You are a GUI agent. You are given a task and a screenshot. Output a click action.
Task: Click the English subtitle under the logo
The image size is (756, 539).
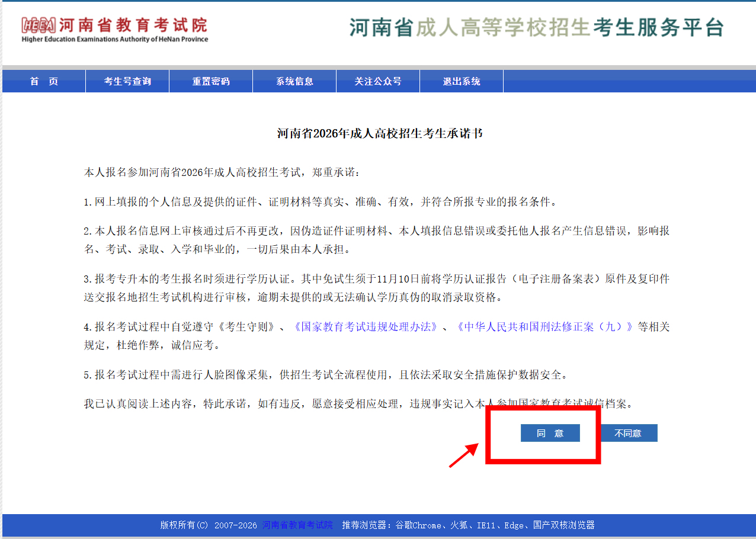pyautogui.click(x=115, y=40)
